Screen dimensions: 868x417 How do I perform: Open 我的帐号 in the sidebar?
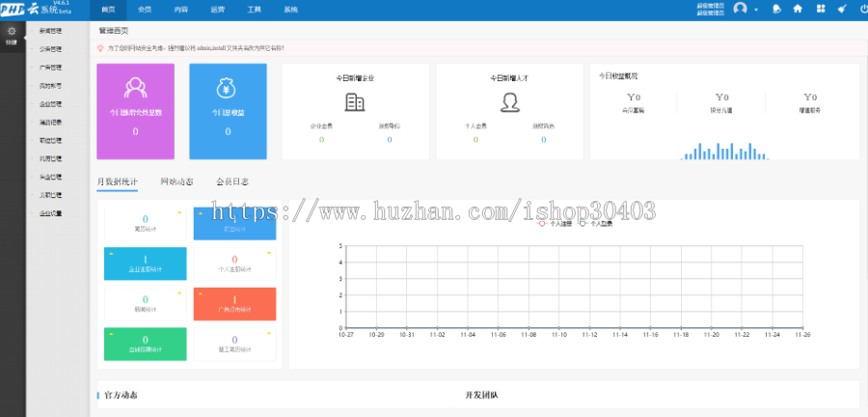tap(50, 86)
